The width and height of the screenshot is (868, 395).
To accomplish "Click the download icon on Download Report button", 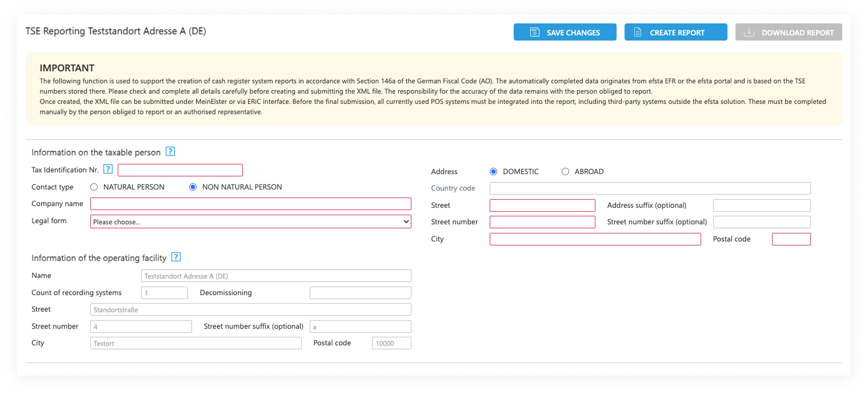I will tap(749, 32).
